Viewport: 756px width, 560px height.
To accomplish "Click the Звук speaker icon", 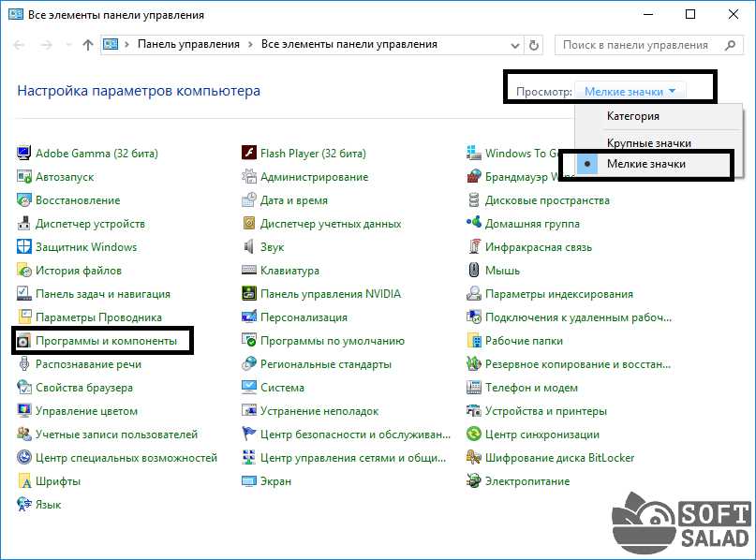I will click(x=249, y=247).
